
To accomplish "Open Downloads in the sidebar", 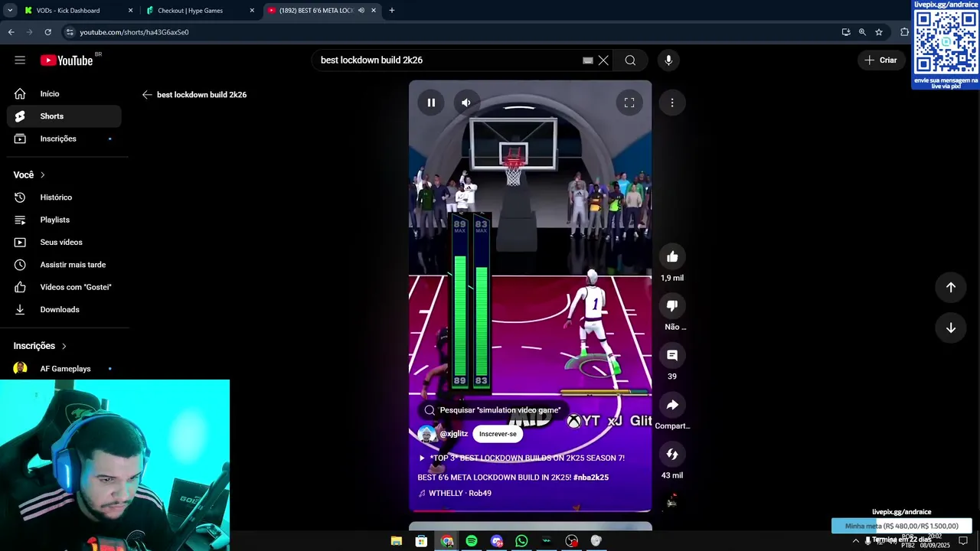I will 64,309.
